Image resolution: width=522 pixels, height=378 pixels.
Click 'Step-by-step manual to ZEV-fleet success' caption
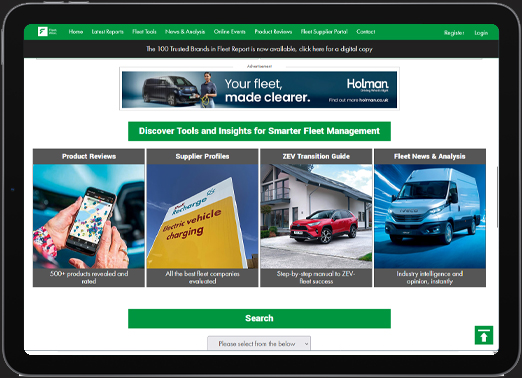[x=316, y=277]
